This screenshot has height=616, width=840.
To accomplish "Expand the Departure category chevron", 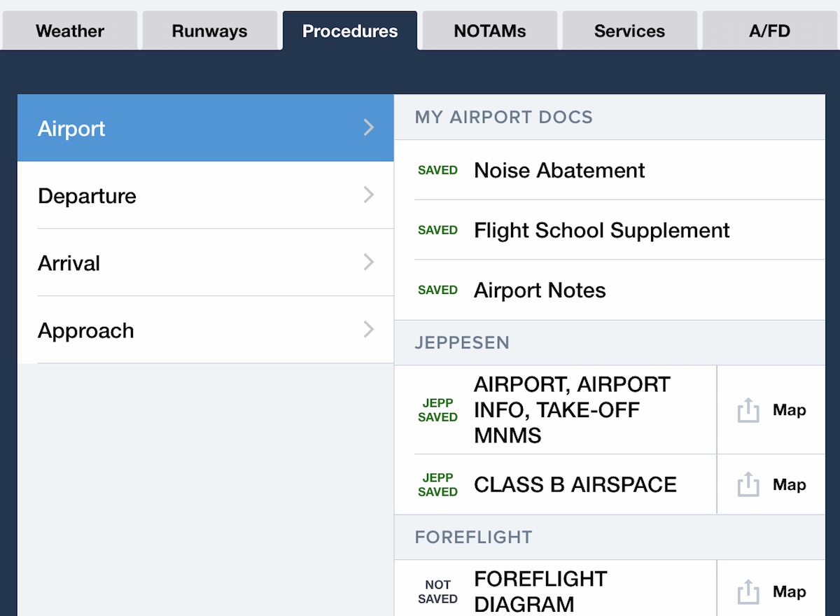I will (x=369, y=195).
